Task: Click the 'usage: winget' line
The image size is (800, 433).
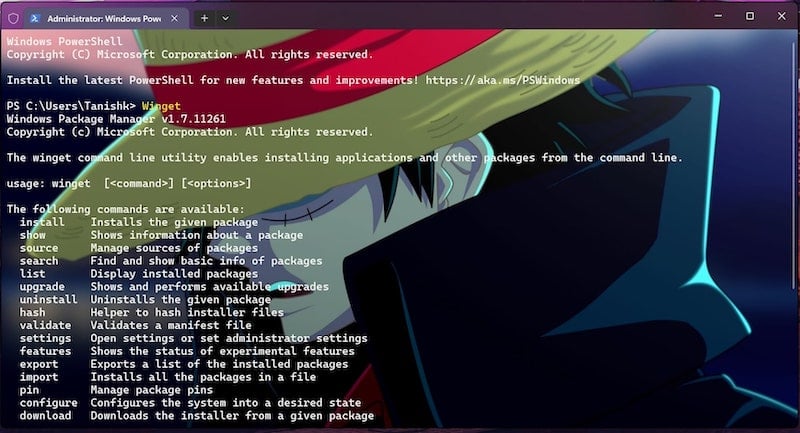Action: pos(129,184)
